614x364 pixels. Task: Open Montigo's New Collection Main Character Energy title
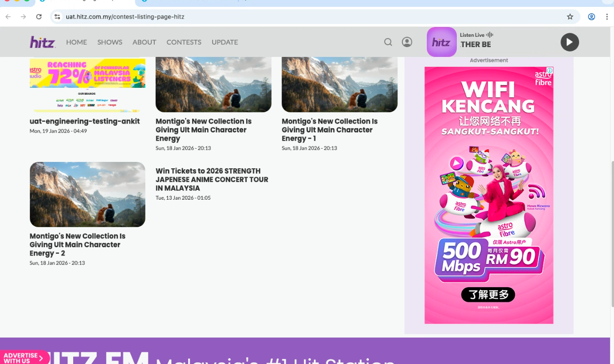203,130
